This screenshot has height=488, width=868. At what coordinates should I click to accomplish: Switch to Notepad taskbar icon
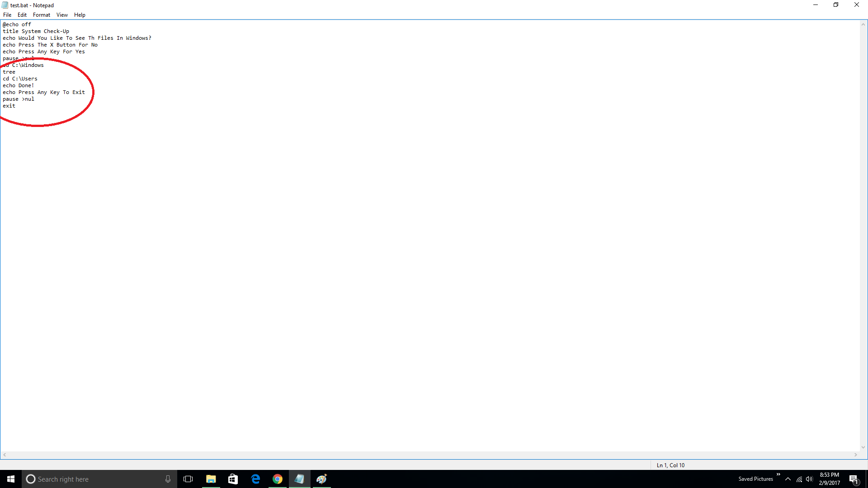click(x=300, y=479)
